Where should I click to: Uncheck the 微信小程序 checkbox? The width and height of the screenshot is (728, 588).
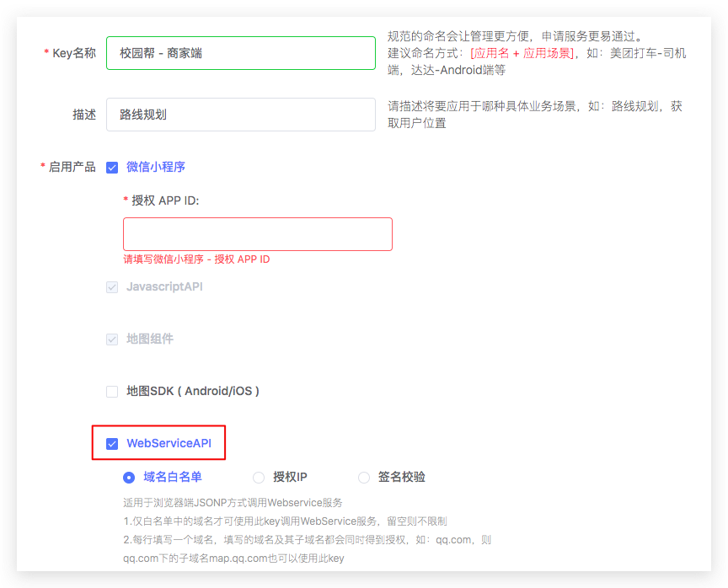coord(112,168)
